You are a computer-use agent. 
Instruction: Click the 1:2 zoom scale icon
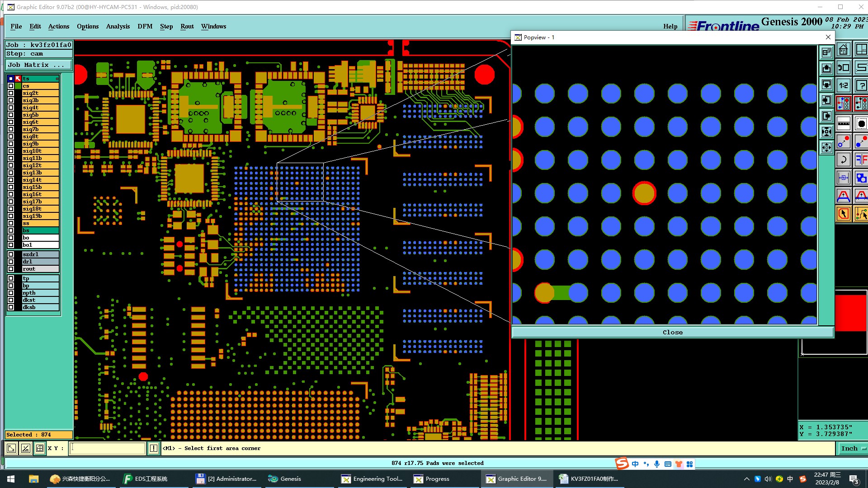pos(844,85)
